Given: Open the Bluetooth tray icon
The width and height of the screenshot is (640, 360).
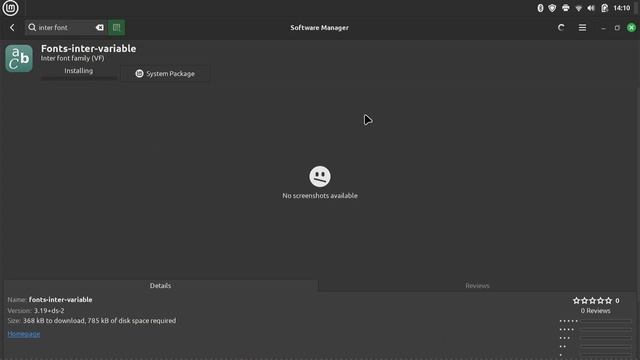Looking at the screenshot, I should pos(540,8).
